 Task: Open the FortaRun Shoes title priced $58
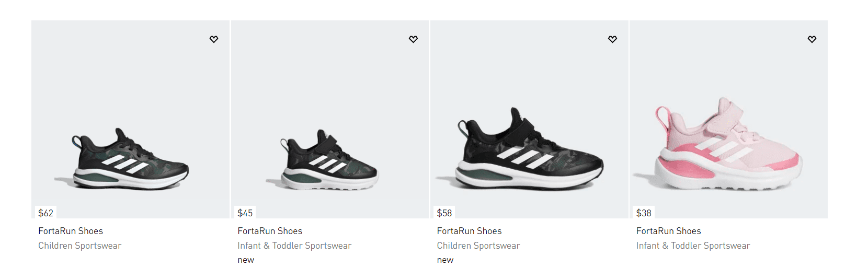pos(469,231)
